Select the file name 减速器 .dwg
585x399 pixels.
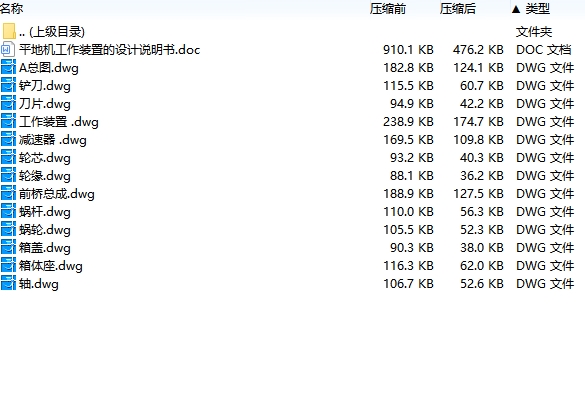(x=53, y=140)
